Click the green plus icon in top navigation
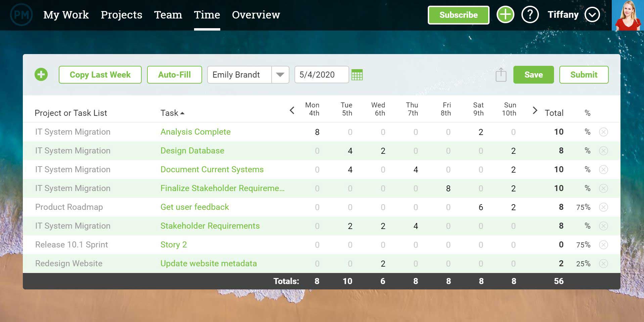Image resolution: width=644 pixels, height=322 pixels. pos(505,15)
